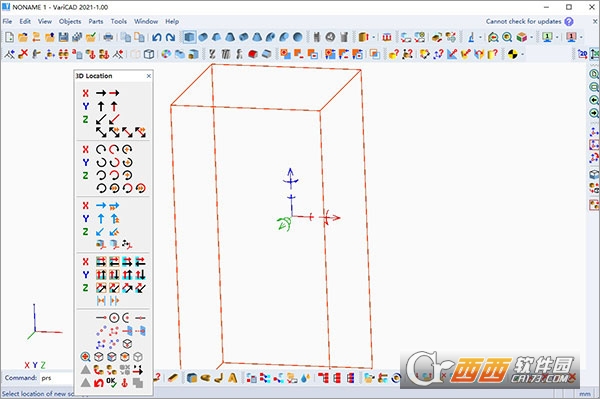Click the spring solid red icon in toolbar

(253, 54)
